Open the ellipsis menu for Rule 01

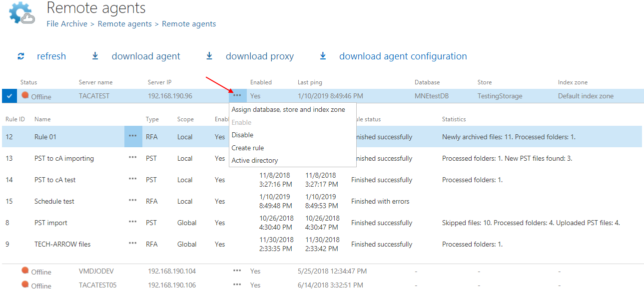tap(132, 136)
